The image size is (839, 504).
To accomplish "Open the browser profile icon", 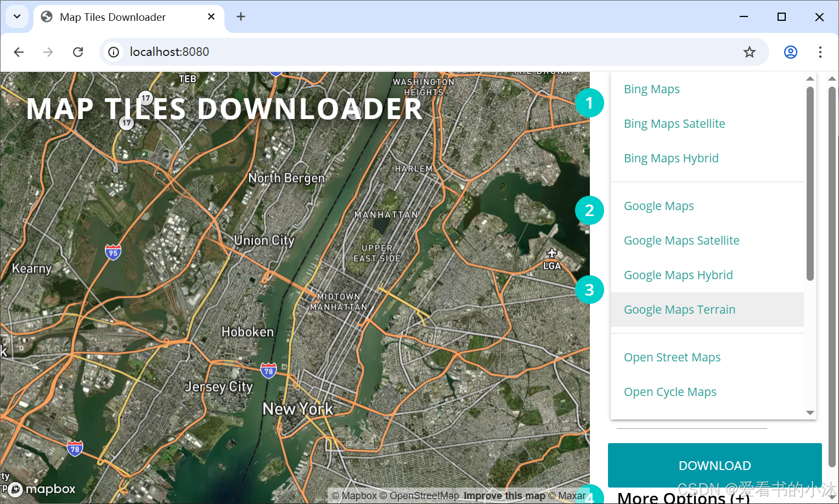I will click(791, 52).
